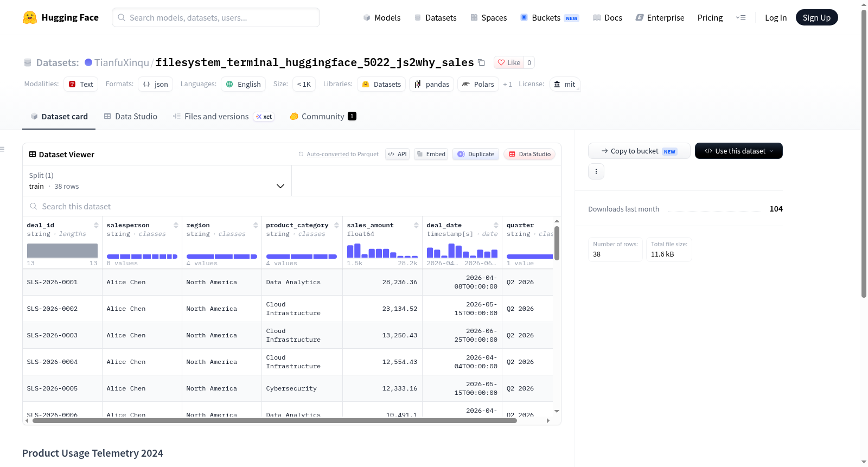Click the English language tag
The image size is (868, 467).
(x=244, y=84)
